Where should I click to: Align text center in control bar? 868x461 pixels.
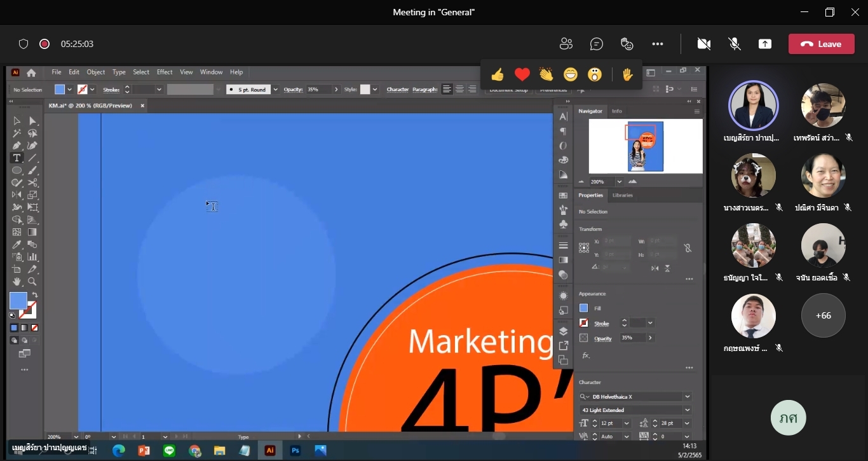point(459,90)
